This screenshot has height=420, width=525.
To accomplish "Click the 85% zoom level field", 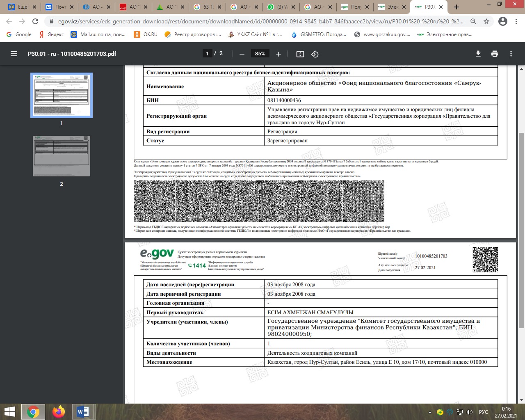I will click(x=260, y=54).
